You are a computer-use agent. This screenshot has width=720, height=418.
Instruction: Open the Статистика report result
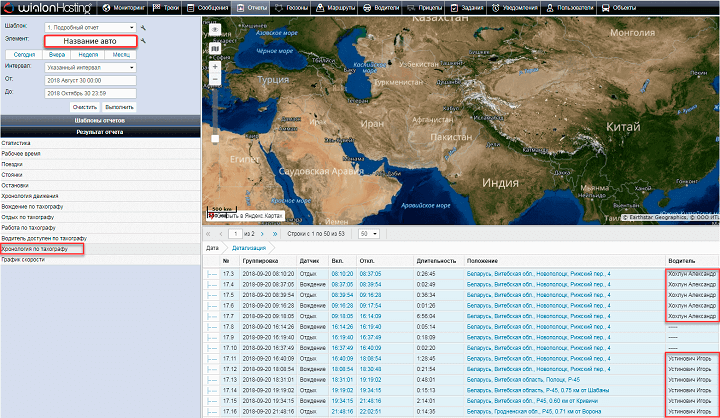coord(14,143)
